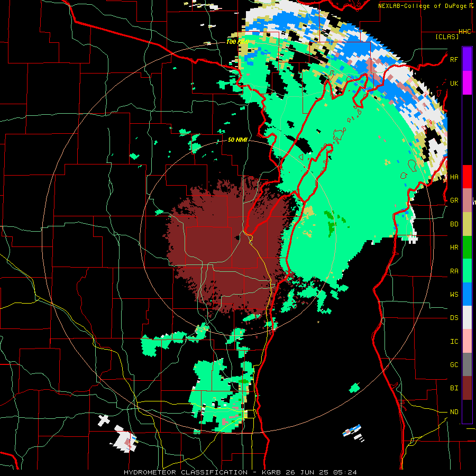Click the "UK" legend label
Screen dimensions: 476x476
pos(454,83)
